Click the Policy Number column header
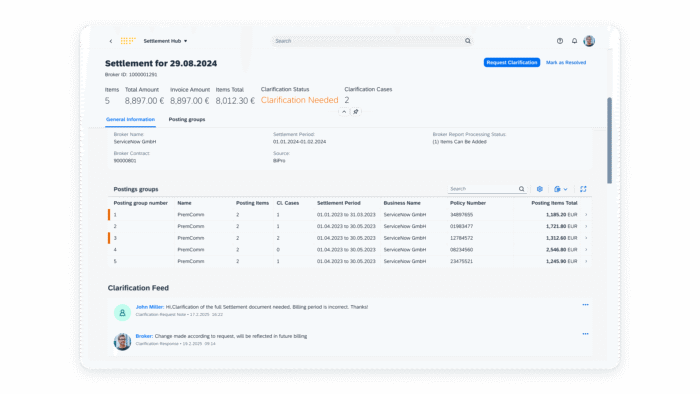The height and width of the screenshot is (394, 700). tap(468, 203)
